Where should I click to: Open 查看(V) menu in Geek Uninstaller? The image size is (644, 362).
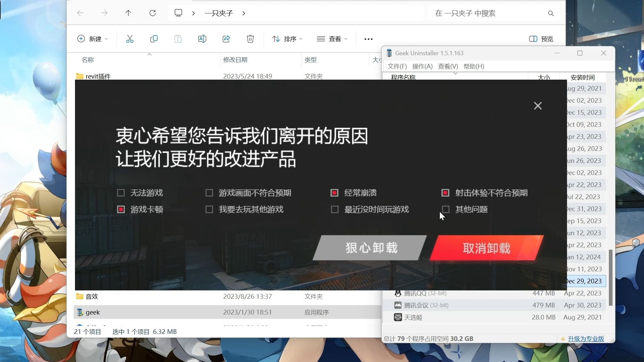coord(448,66)
